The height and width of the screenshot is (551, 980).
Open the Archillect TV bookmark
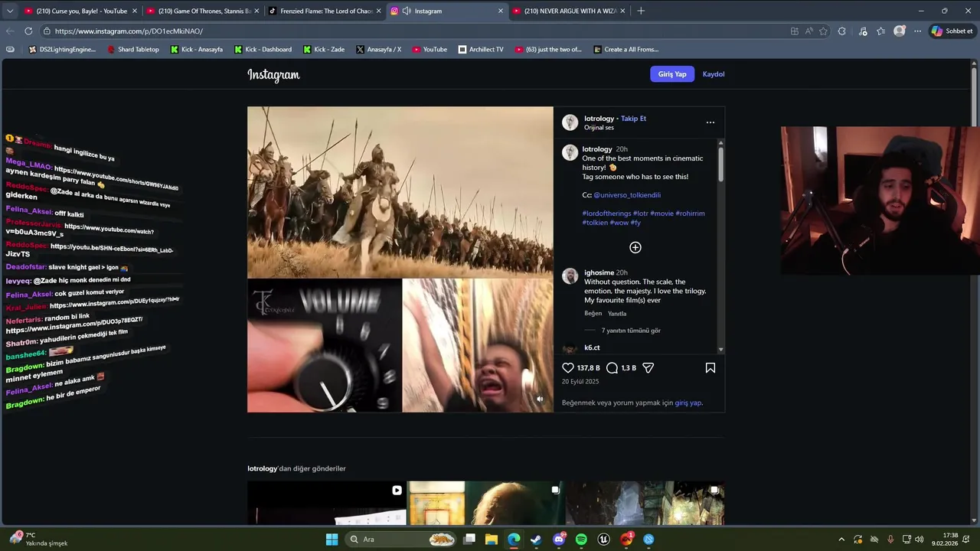481,49
